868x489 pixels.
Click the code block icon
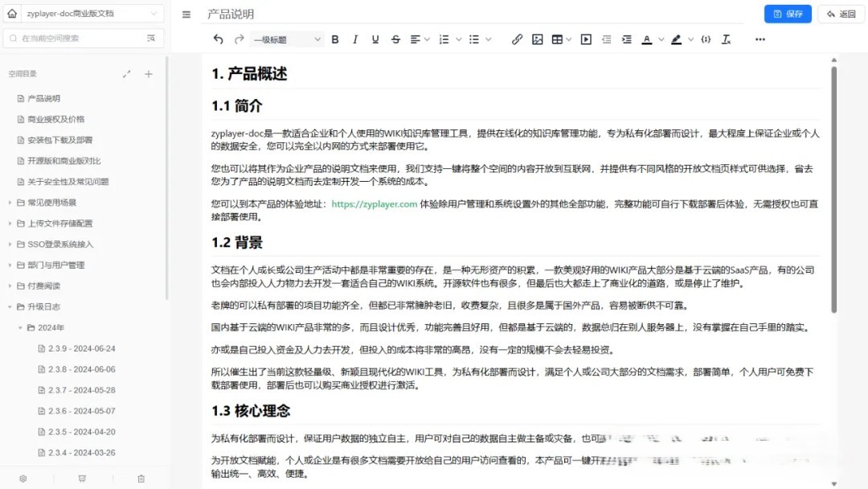pos(706,39)
